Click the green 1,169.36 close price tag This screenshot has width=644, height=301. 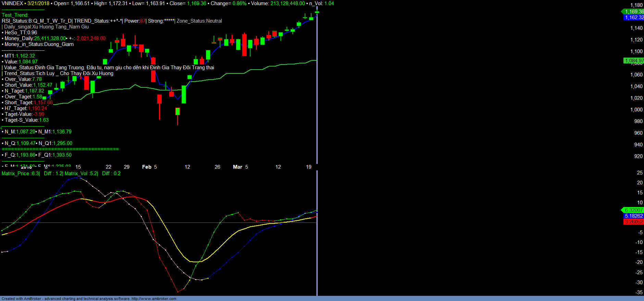click(x=634, y=12)
